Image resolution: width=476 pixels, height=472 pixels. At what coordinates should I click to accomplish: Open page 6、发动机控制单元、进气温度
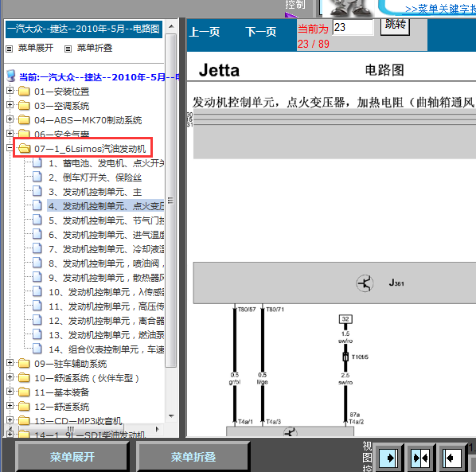coord(106,235)
